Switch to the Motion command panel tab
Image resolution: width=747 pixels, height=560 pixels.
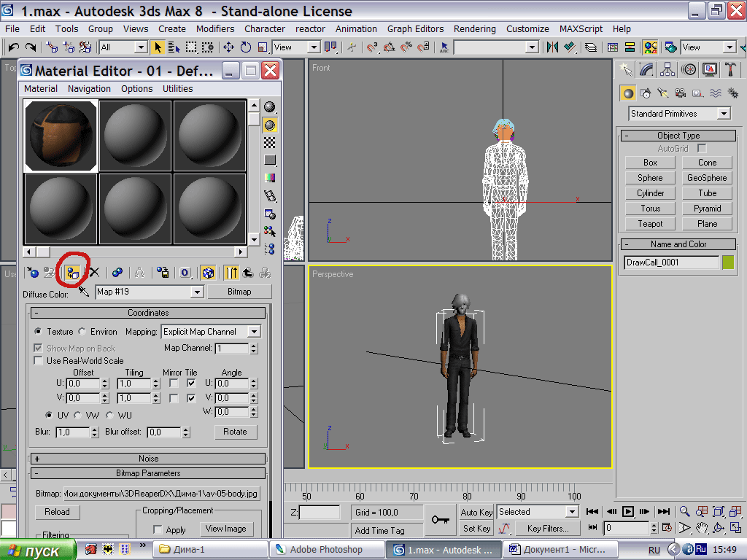pyautogui.click(x=689, y=70)
